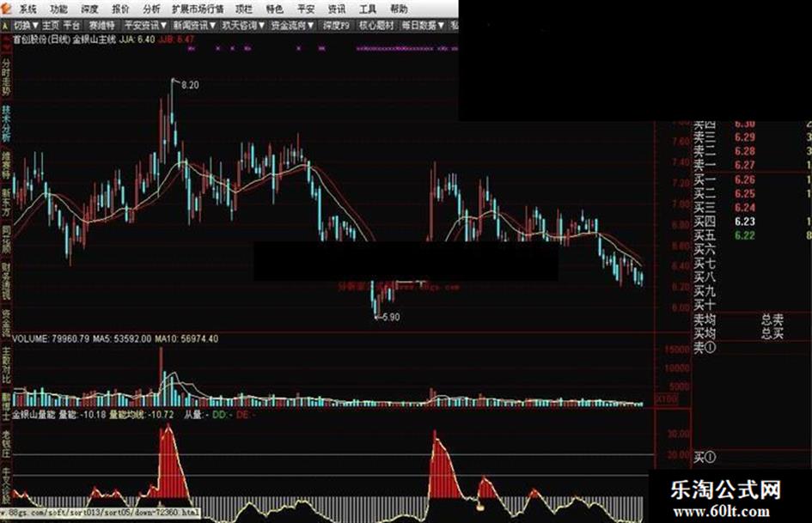Click the 买① label in the order panel
The image size is (812, 523).
(x=705, y=457)
